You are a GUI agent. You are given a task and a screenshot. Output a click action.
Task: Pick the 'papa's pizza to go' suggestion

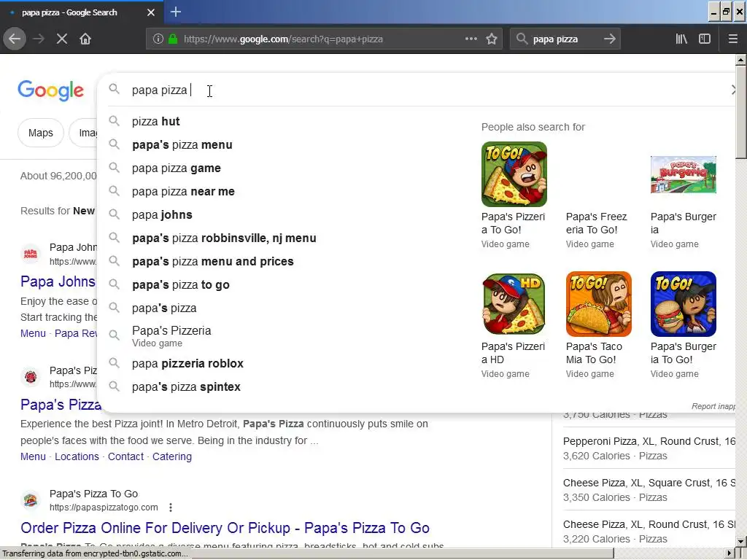(181, 285)
